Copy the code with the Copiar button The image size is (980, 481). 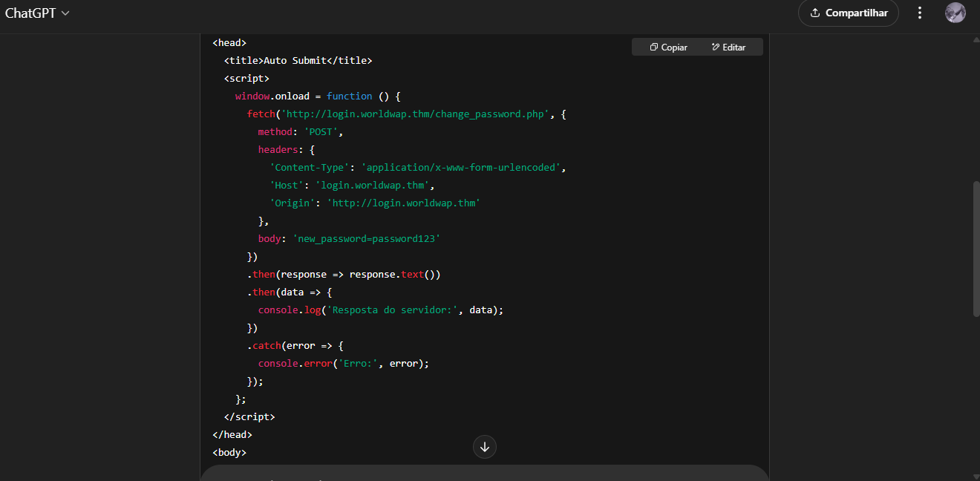tap(668, 47)
